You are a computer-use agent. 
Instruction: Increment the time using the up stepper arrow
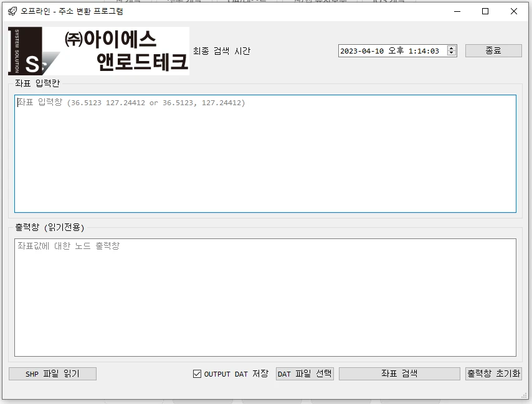(452, 48)
